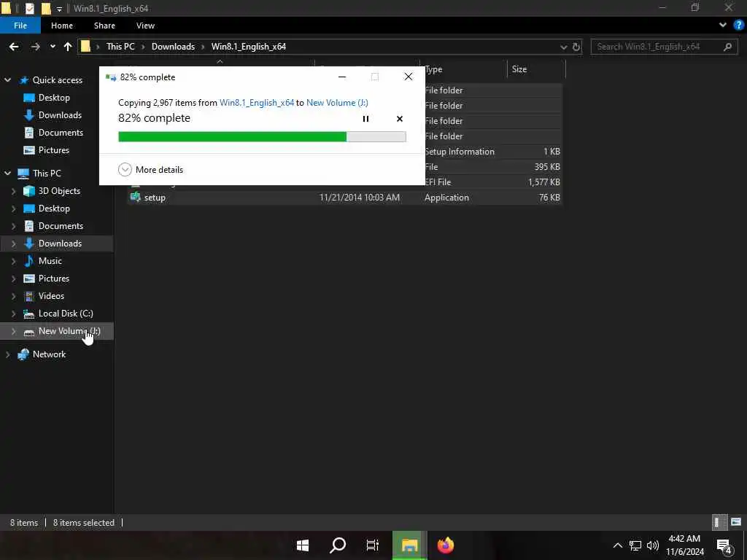The image size is (747, 560).
Task: Collapse the Quick access tree node
Action: pyautogui.click(x=7, y=80)
